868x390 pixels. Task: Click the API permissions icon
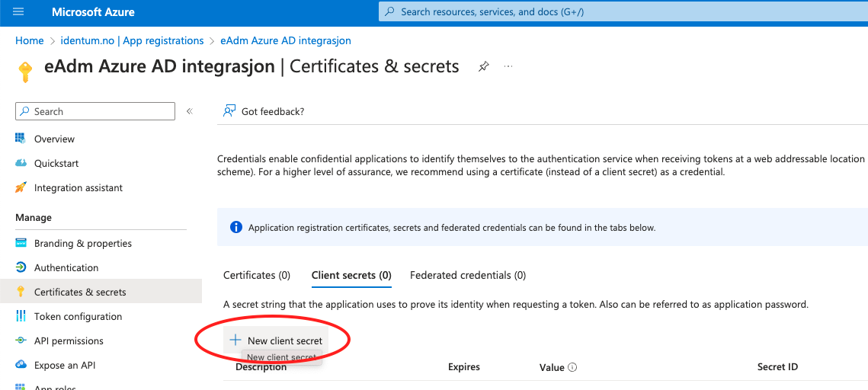coord(21,340)
